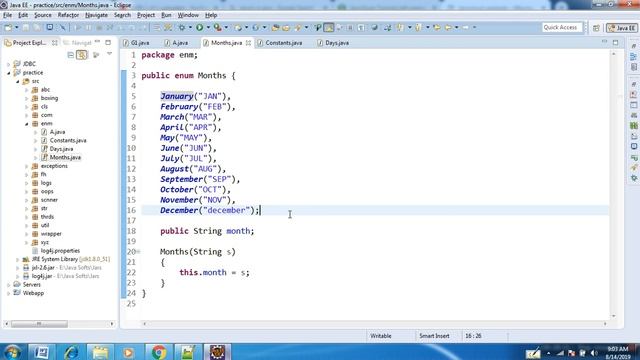
Task: Click the Project Explorer horizontal scrollbar thumb
Action: tap(39, 324)
